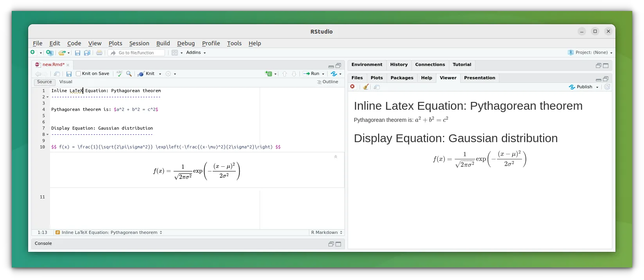Click the save all documents icon

87,53
